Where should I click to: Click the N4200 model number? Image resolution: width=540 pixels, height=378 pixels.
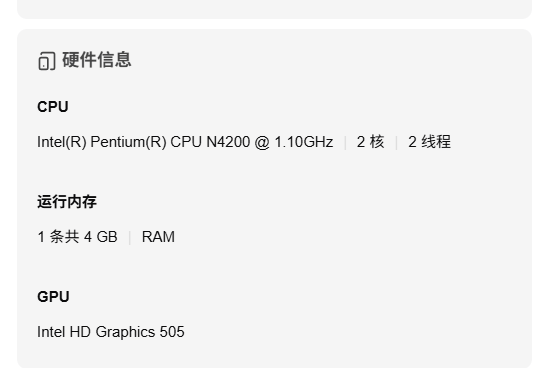[228, 142]
